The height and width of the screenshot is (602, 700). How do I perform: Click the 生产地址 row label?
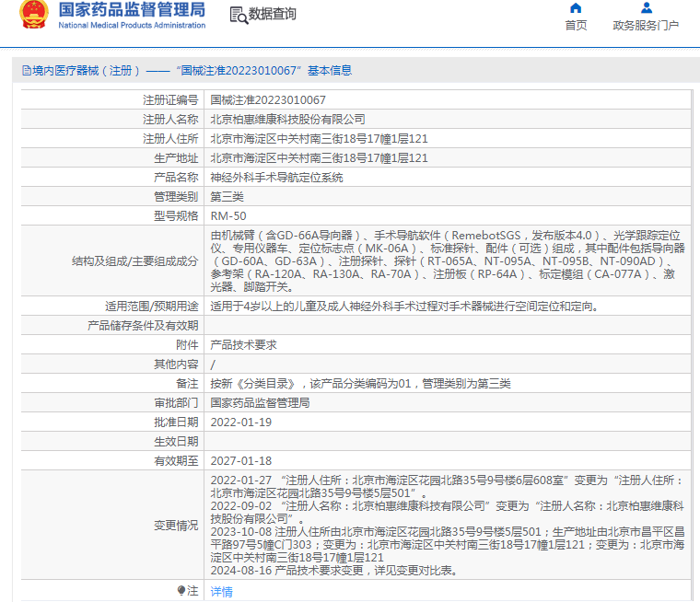tap(176, 158)
